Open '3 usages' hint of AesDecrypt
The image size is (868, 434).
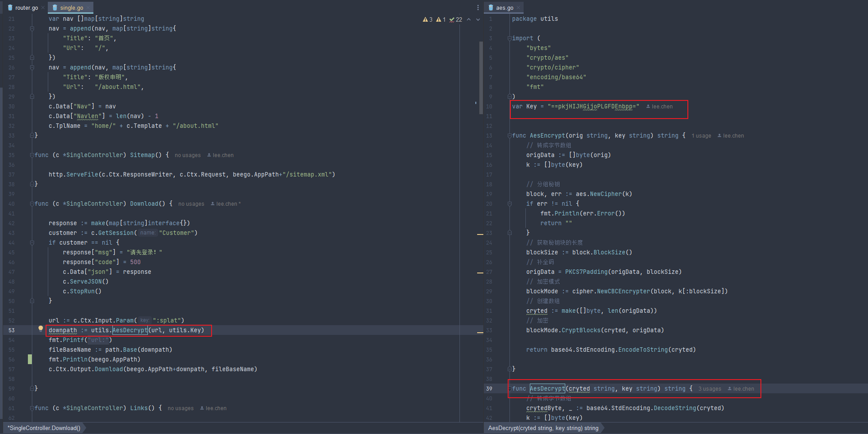710,389
